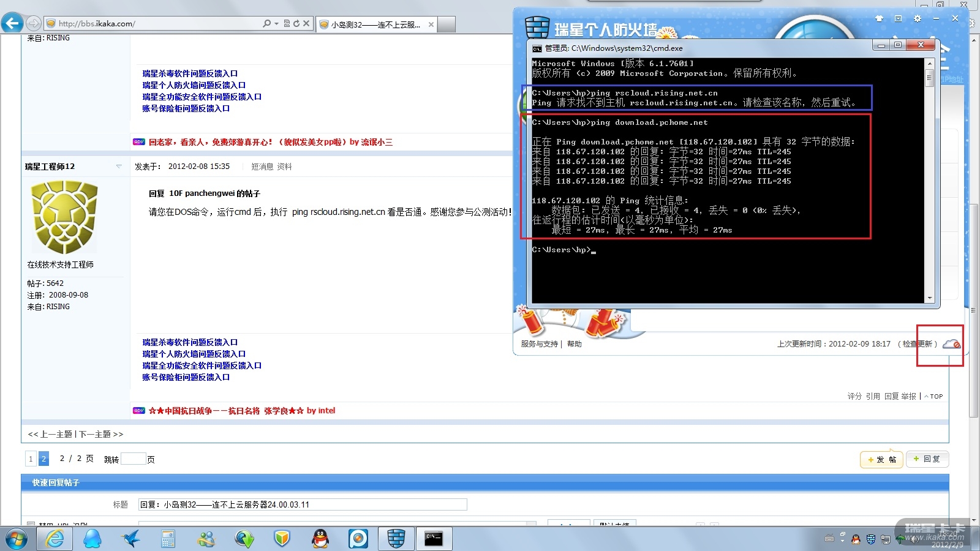Image resolution: width=980 pixels, height=551 pixels.
Task: Open second 瑞星杀毒软件问题反馈入口 link below post
Action: point(190,342)
